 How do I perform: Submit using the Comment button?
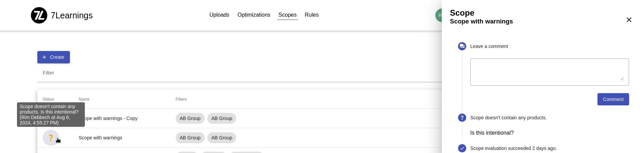pos(613,99)
